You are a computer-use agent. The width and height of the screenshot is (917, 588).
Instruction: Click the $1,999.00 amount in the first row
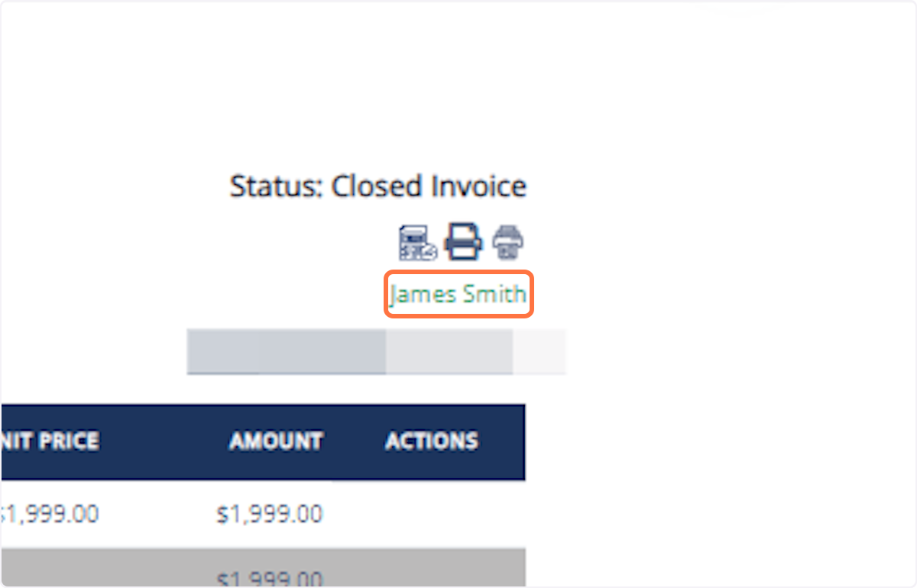click(269, 513)
